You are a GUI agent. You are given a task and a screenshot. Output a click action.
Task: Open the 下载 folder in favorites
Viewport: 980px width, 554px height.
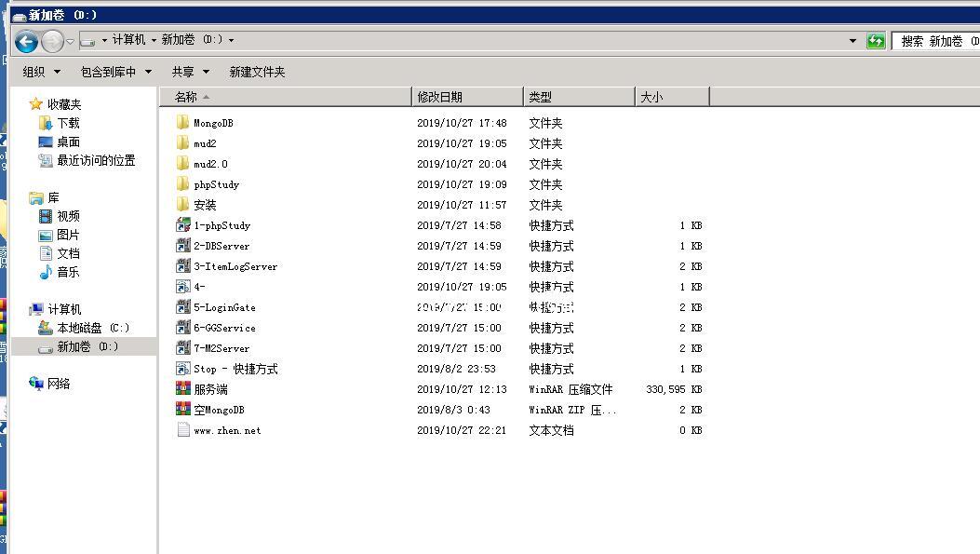click(x=68, y=123)
